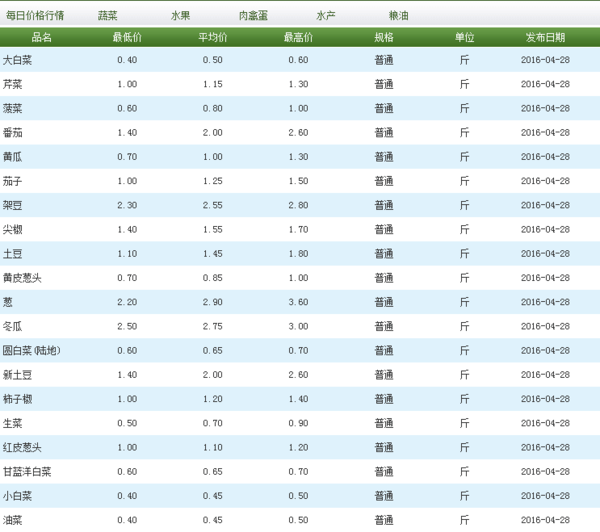Click the 规格 column header

[x=384, y=37]
